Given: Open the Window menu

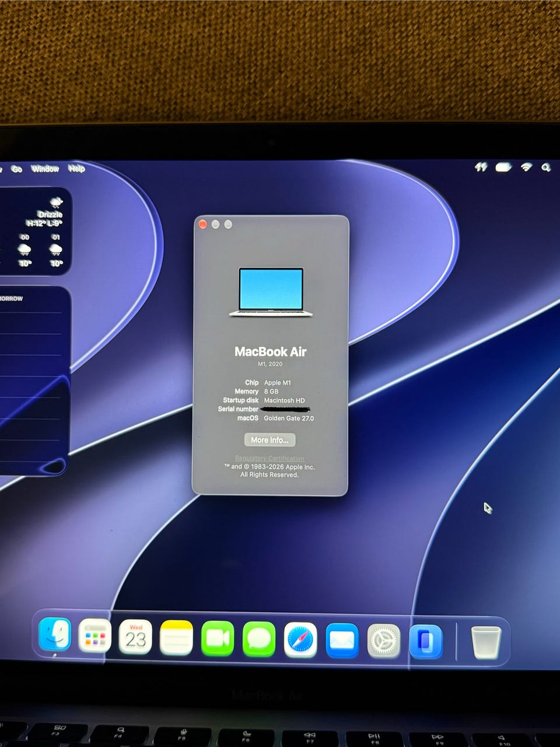Looking at the screenshot, I should click(x=45, y=169).
